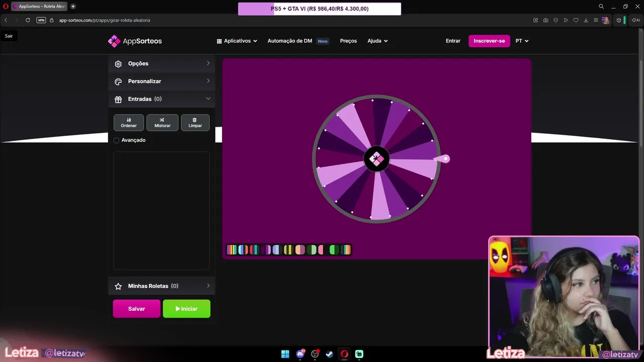The width and height of the screenshot is (644, 362).
Task: Open Automação de DM page
Action: pos(290,41)
